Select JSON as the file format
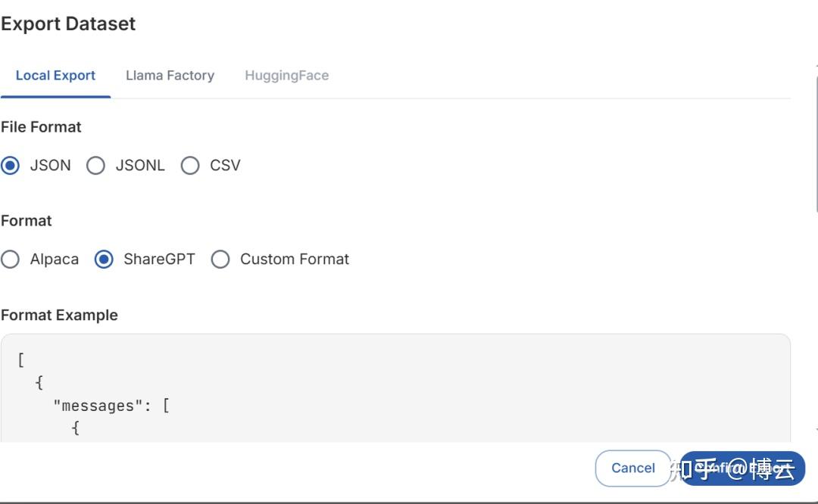 [x=11, y=166]
